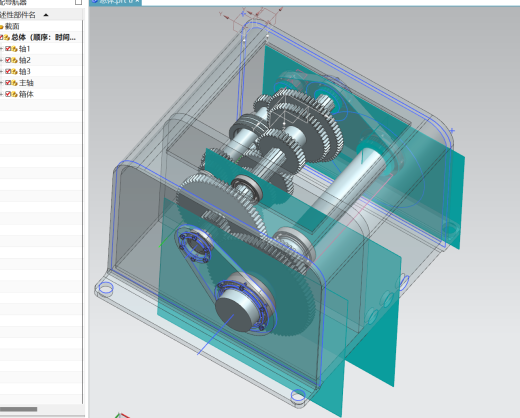The height and width of the screenshot is (418, 520).
Task: Expand the 轴3 tree node
Action: click(x=1, y=71)
